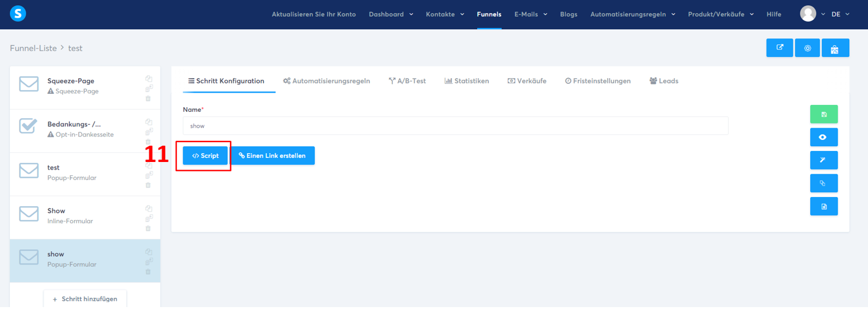
Task: Click Schritt hinzufügen button
Action: (x=85, y=299)
